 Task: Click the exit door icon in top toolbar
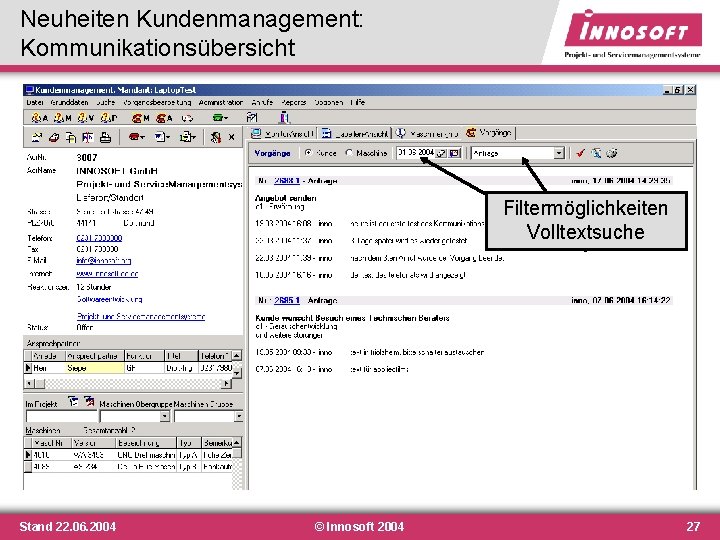pos(285,118)
